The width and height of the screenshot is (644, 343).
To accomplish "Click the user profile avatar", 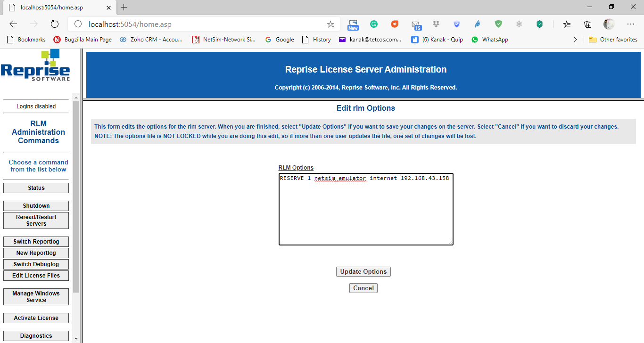I will pos(609,24).
